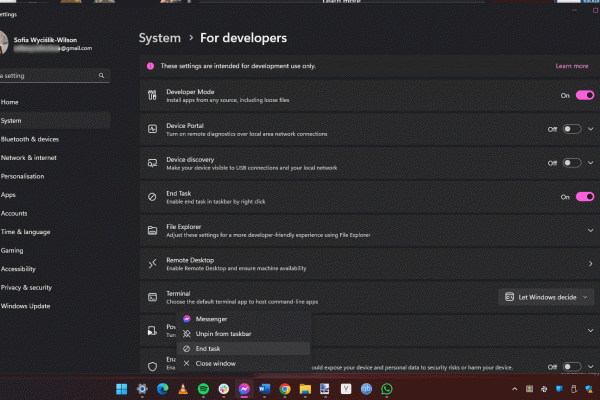Open WhatsApp from the taskbar

[x=387, y=389]
